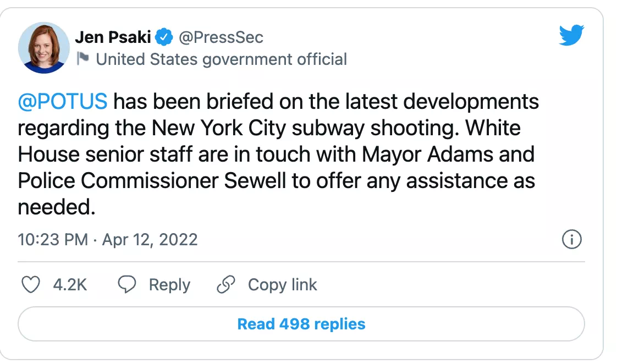Click the 4.2K likes count
Image resolution: width=617 pixels, height=364 pixels.
(x=70, y=285)
